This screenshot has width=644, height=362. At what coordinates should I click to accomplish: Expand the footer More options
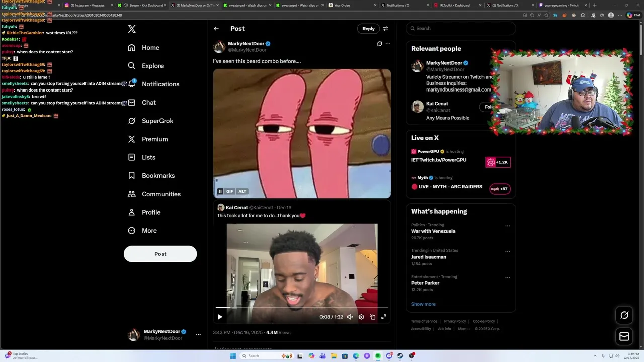pyautogui.click(x=464, y=329)
